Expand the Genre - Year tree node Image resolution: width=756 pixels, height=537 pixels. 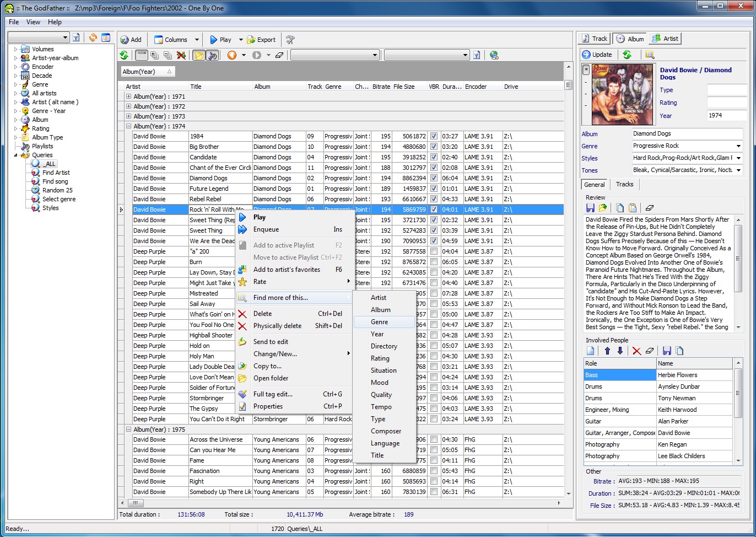15,111
